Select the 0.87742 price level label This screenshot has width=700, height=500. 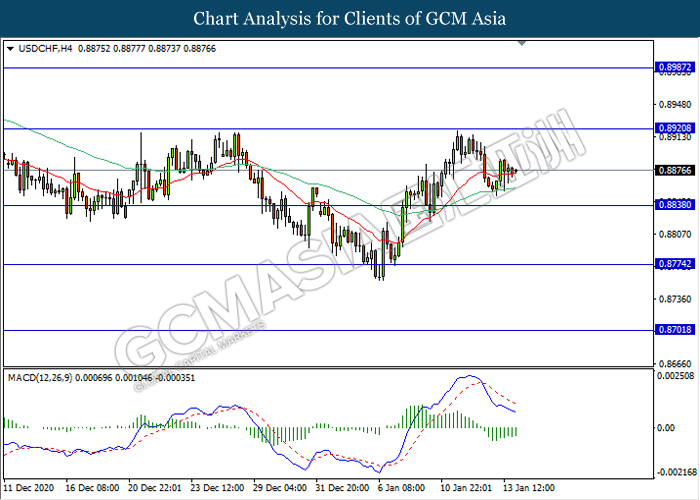(x=673, y=265)
